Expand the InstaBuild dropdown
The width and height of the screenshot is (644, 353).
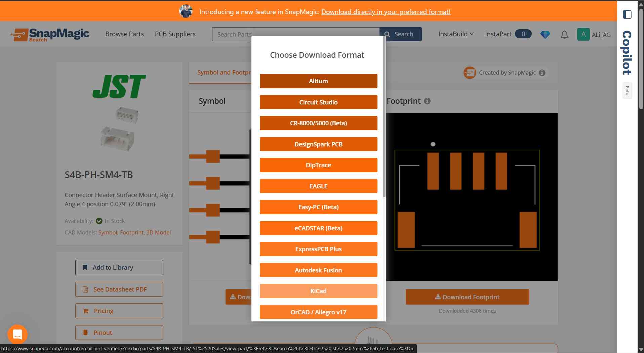click(x=456, y=34)
